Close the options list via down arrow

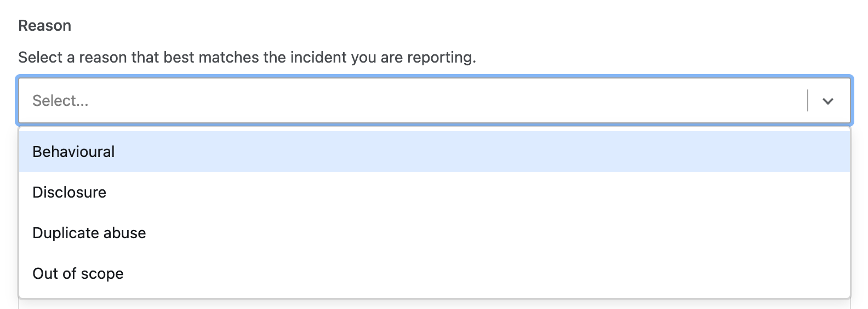(827, 101)
